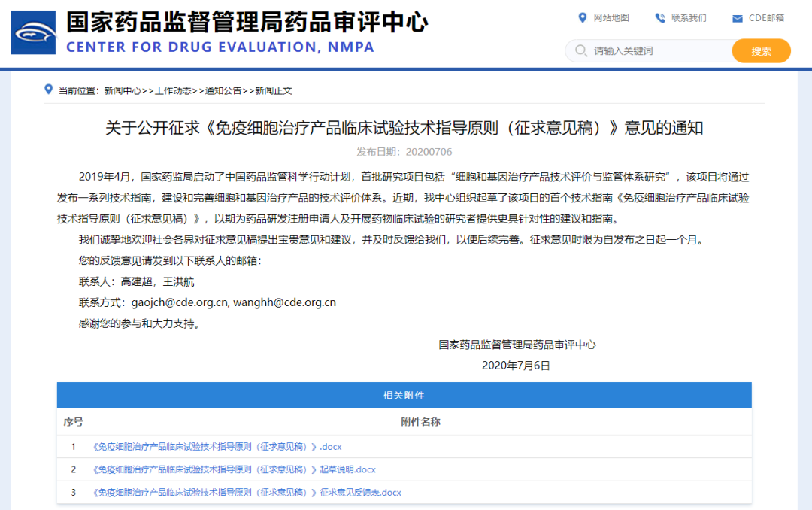Screen dimensions: 812x510
Task: Click the CDE fish logo icon
Action: click(x=33, y=32)
